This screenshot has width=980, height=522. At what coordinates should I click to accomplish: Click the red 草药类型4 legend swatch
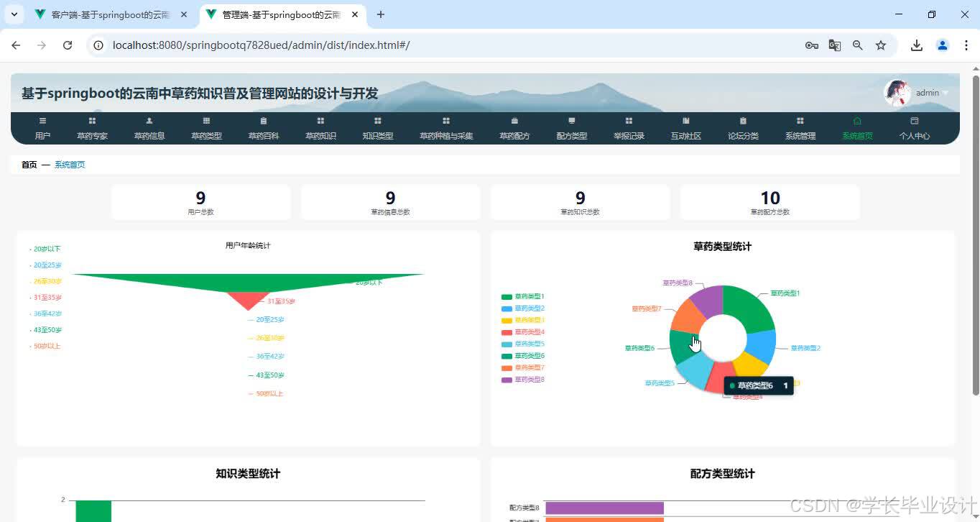click(x=507, y=332)
